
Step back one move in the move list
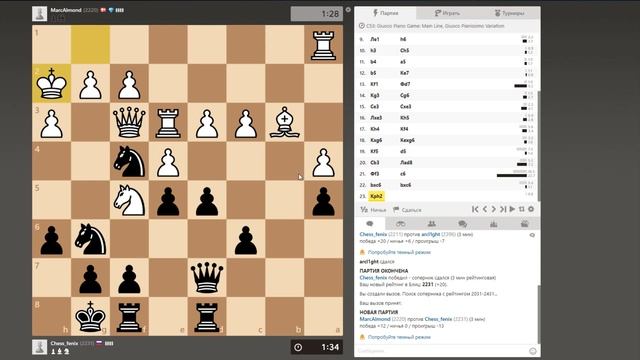tap(485, 209)
